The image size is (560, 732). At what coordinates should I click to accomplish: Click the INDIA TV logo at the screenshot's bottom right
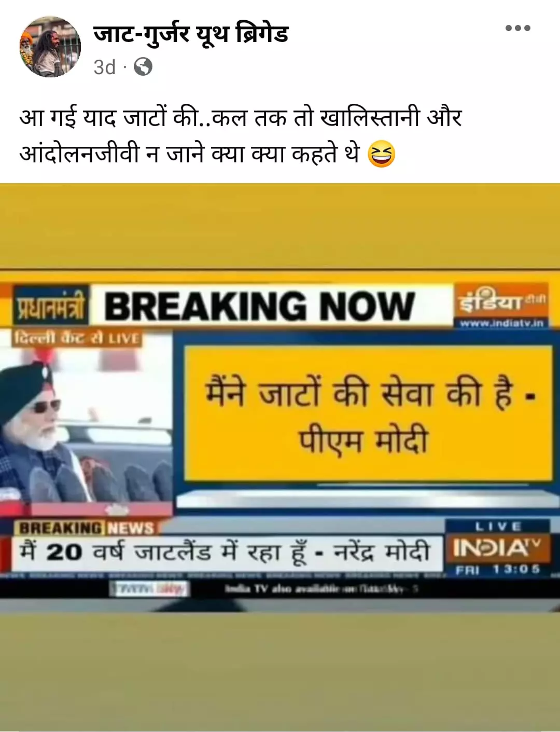[x=497, y=548]
